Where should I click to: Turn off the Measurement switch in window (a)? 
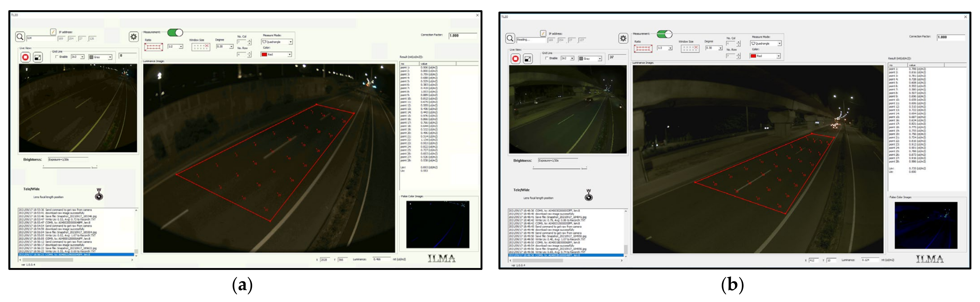[x=175, y=33]
